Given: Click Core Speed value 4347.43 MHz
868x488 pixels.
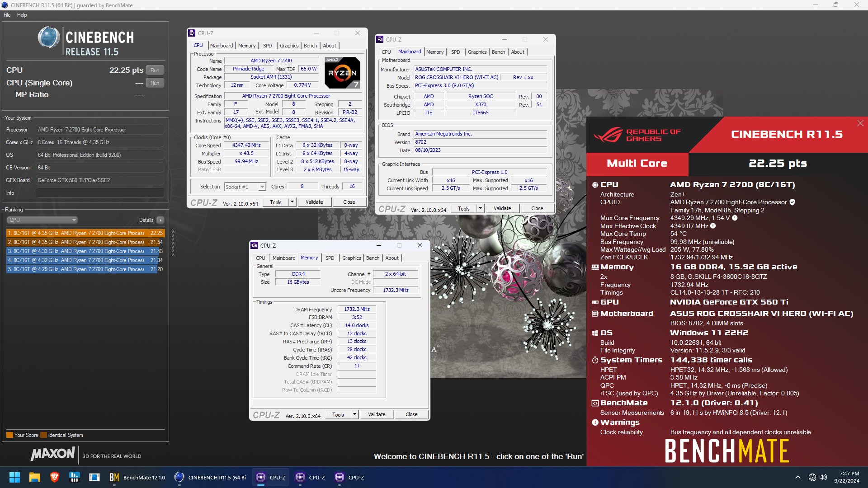Looking at the screenshot, I should click(246, 145).
